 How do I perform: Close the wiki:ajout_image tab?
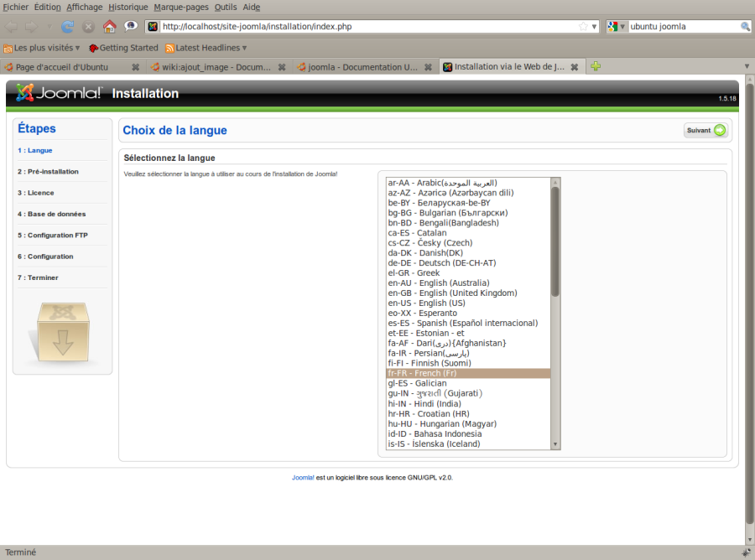coord(282,67)
